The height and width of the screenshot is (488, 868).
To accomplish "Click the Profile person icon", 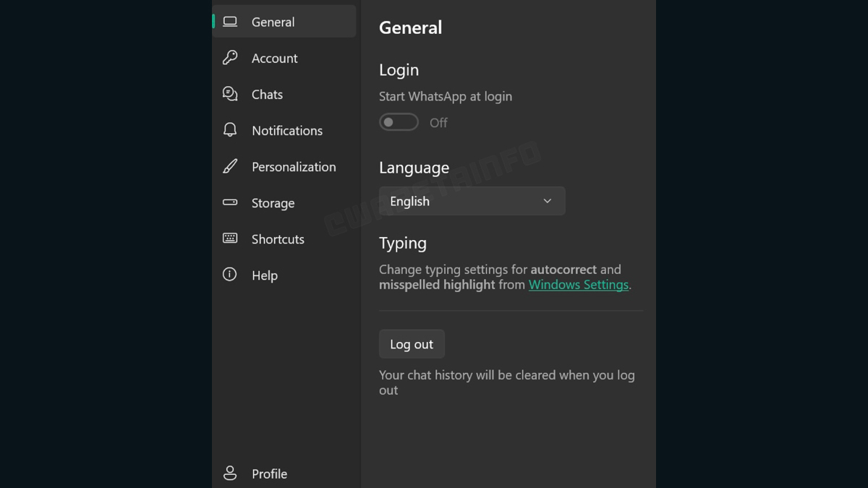I will point(230,474).
